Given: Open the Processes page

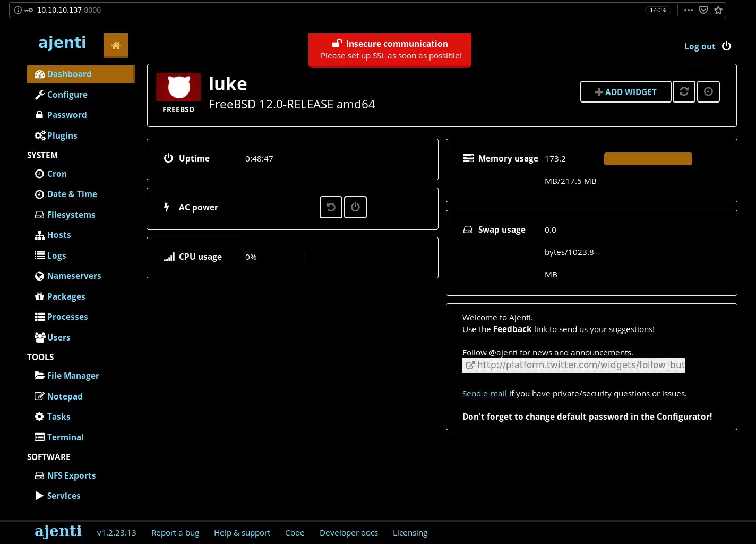Looking at the screenshot, I should pos(67,317).
